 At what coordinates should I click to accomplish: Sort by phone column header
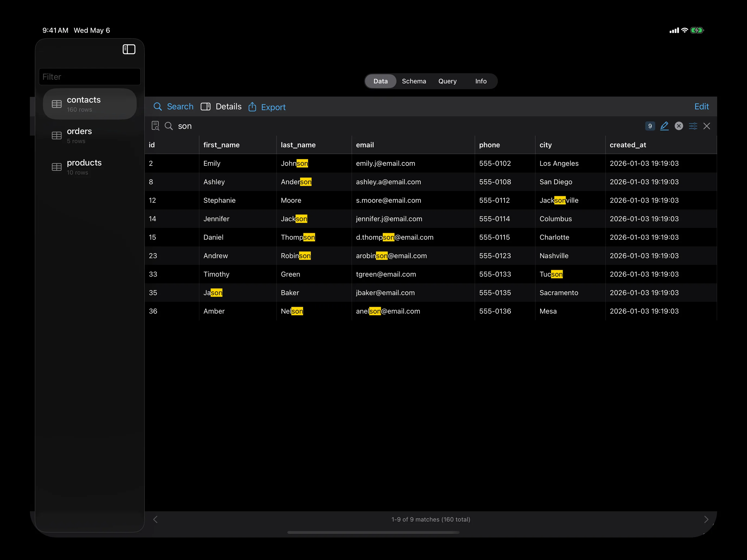[x=505, y=145]
